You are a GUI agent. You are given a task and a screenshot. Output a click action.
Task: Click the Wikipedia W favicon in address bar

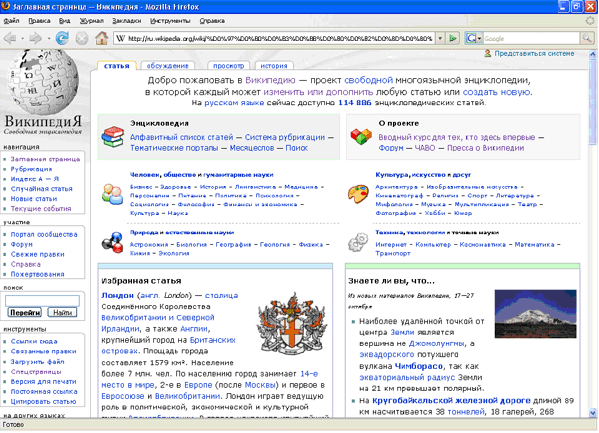(x=121, y=38)
